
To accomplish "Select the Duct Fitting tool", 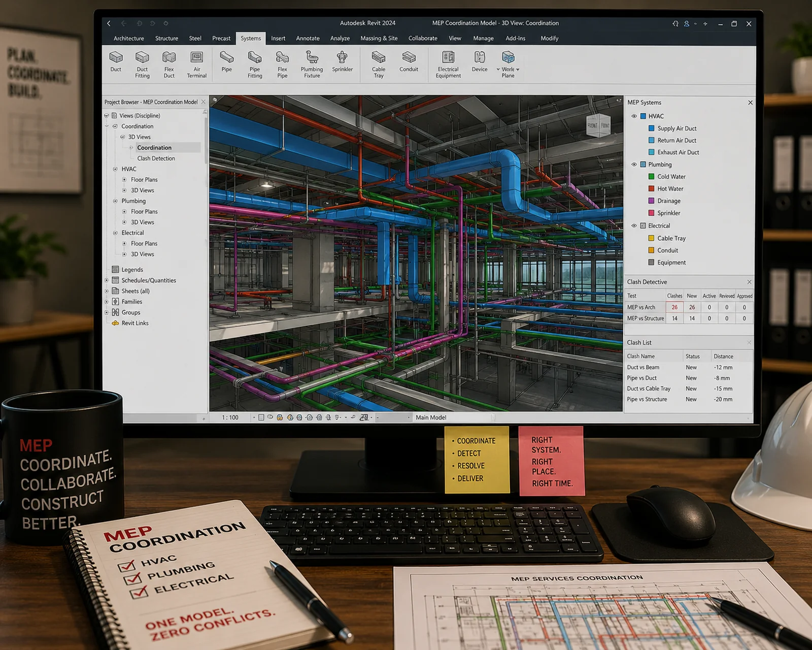I will pyautogui.click(x=142, y=64).
